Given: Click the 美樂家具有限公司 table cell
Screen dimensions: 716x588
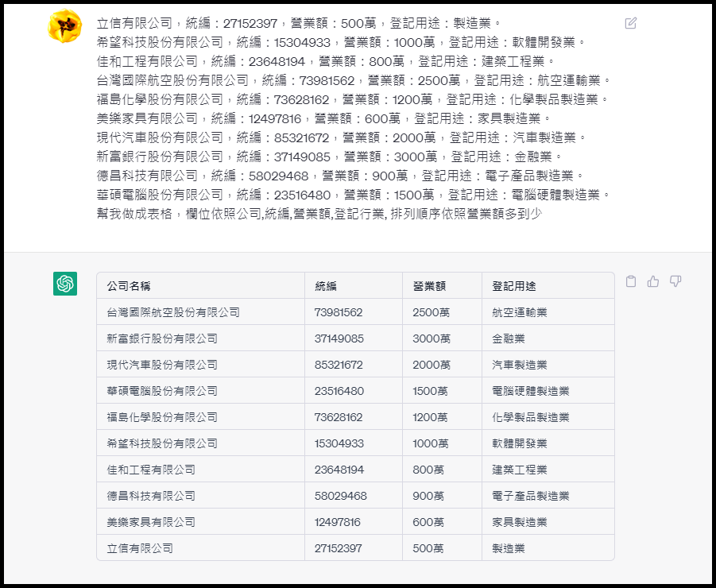Looking at the screenshot, I should (200, 522).
